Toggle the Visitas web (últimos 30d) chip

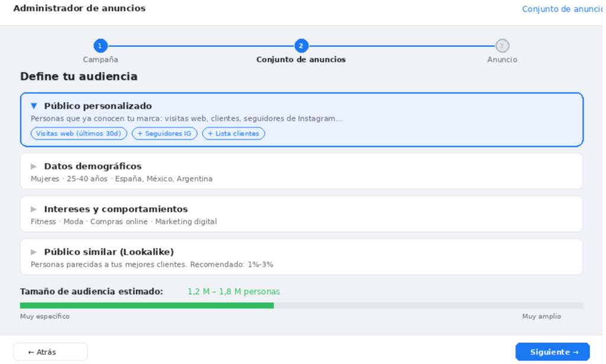pos(79,133)
